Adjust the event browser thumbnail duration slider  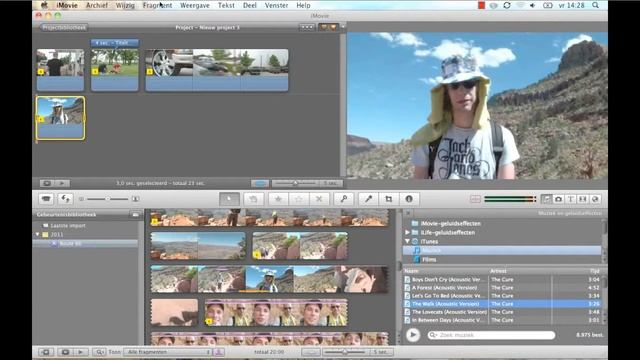(345, 352)
